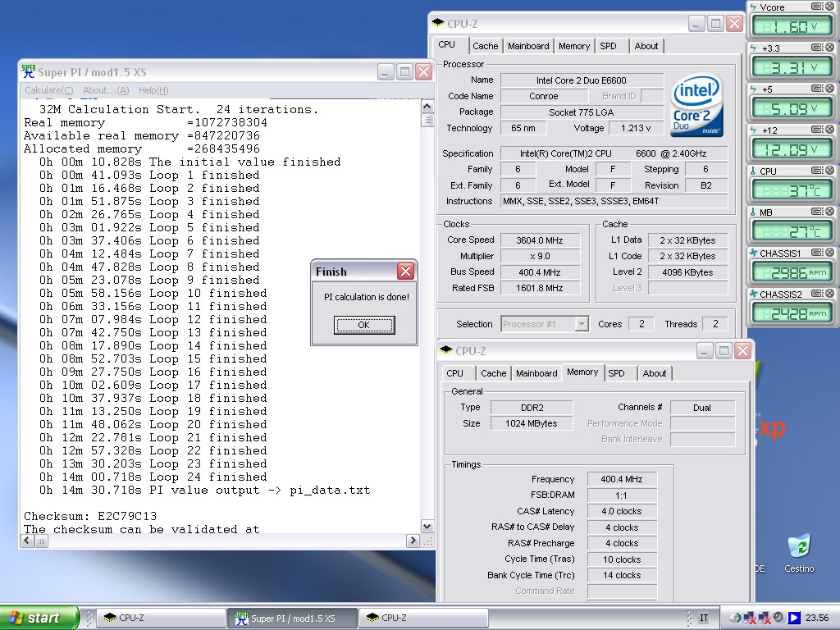The image size is (840, 630).
Task: Click the fan icon beside CHASSIS1
Action: pyautogui.click(x=754, y=253)
